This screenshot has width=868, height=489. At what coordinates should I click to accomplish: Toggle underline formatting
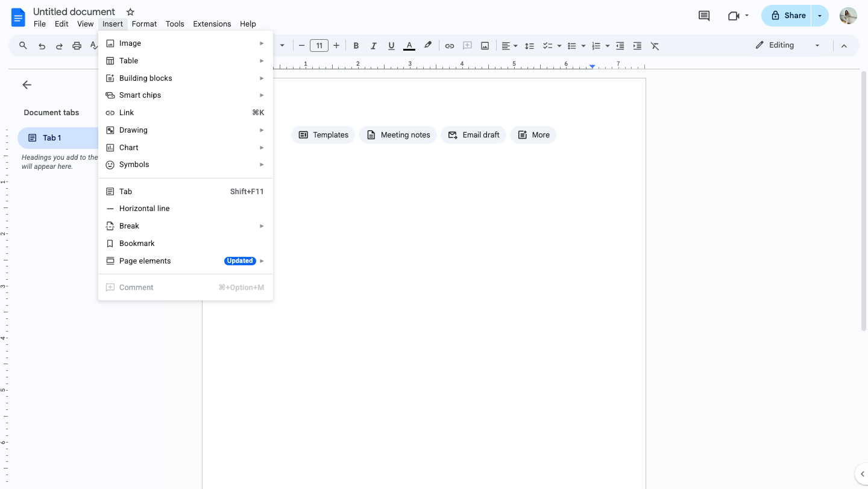[x=391, y=46]
